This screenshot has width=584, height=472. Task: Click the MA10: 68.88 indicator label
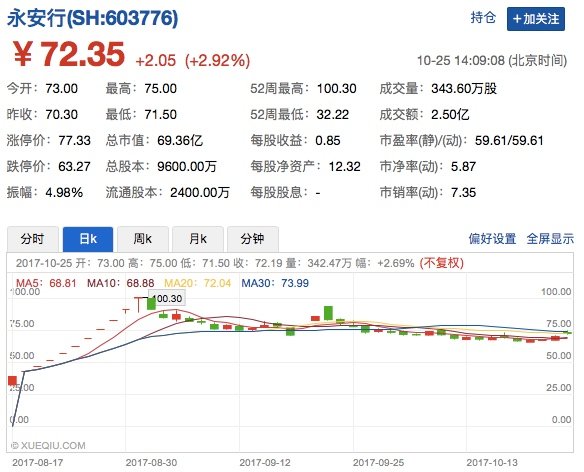coord(121,283)
